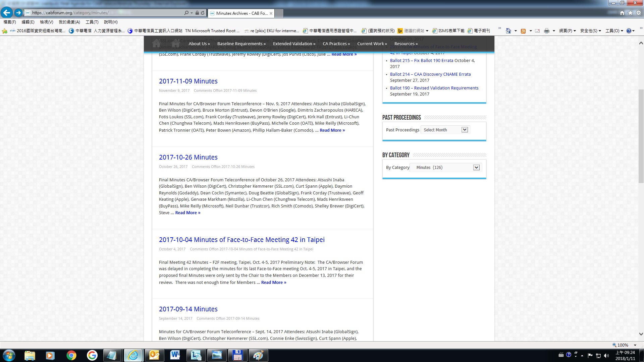Click the Read Mail icon in command bar
The image size is (644, 362).
[537, 31]
